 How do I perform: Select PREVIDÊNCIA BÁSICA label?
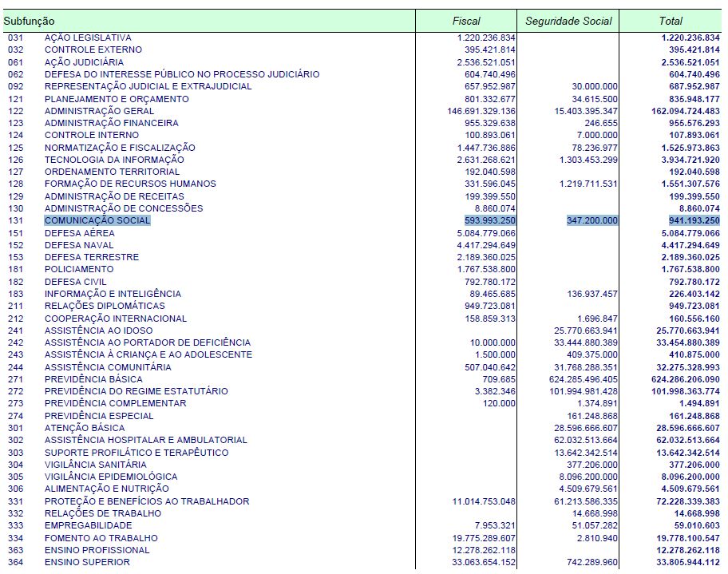pyautogui.click(x=93, y=379)
